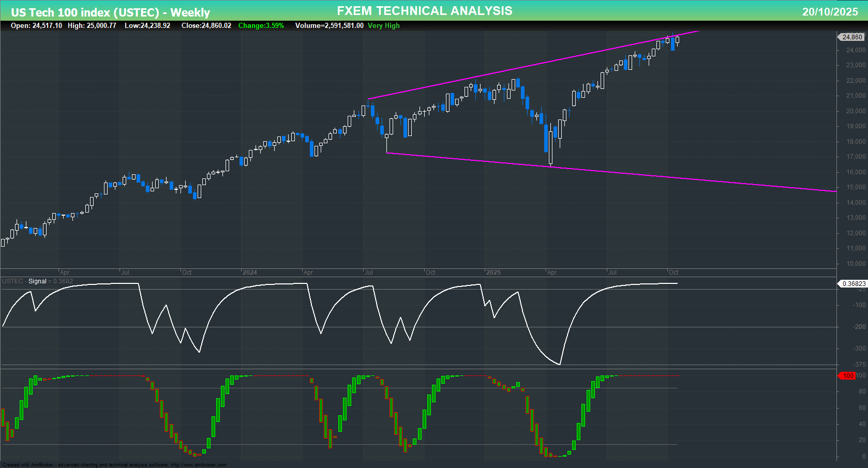This screenshot has height=468, width=868.
Task: Expand the USTEC - Signal panel header
Action: pos(24,281)
